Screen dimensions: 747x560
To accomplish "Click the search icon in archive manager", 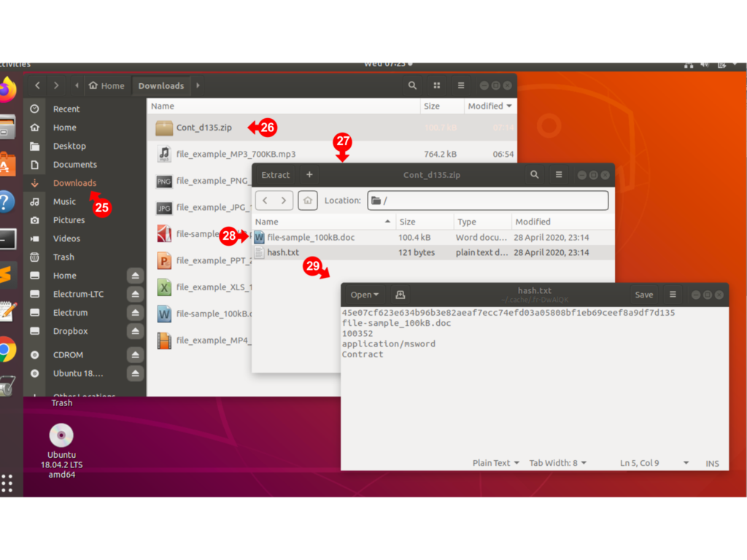I will [x=535, y=175].
